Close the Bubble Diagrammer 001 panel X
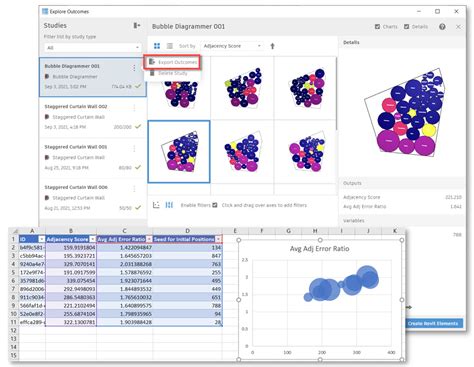The image size is (474, 367). [458, 27]
